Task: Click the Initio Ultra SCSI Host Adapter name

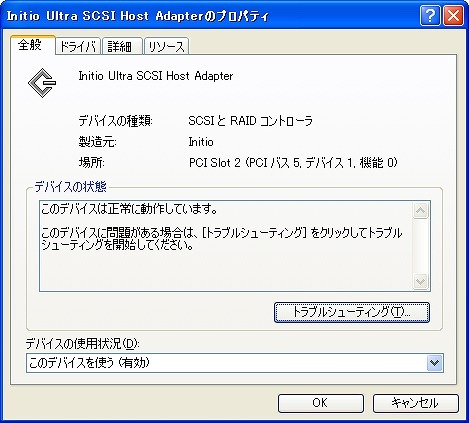Action: pyautogui.click(x=156, y=76)
